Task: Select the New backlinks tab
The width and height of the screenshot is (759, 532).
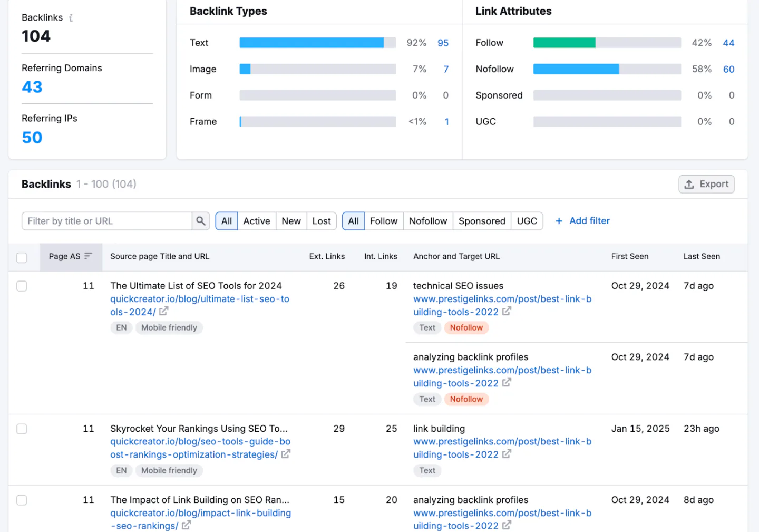Action: (291, 221)
